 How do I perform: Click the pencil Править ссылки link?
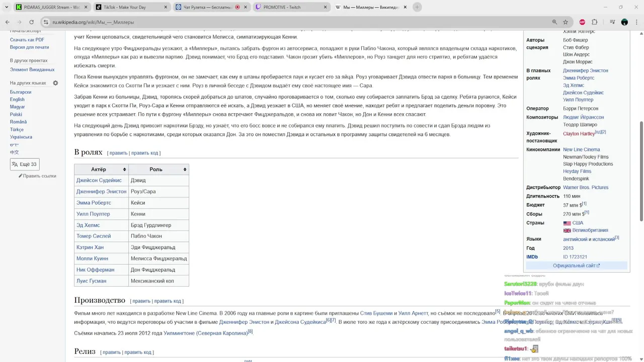click(38, 176)
